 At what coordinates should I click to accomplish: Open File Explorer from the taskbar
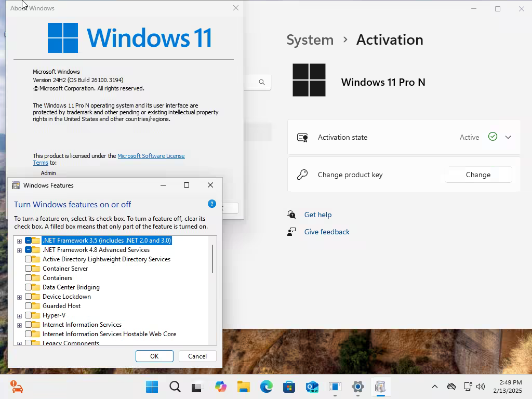click(x=243, y=387)
